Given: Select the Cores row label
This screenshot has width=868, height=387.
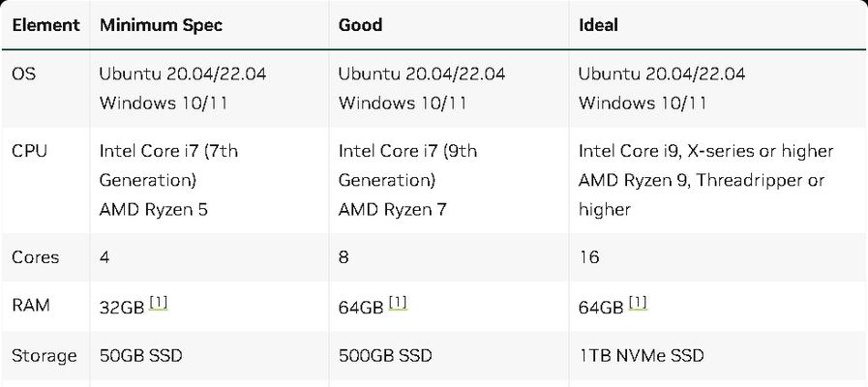Looking at the screenshot, I should click(x=36, y=257).
